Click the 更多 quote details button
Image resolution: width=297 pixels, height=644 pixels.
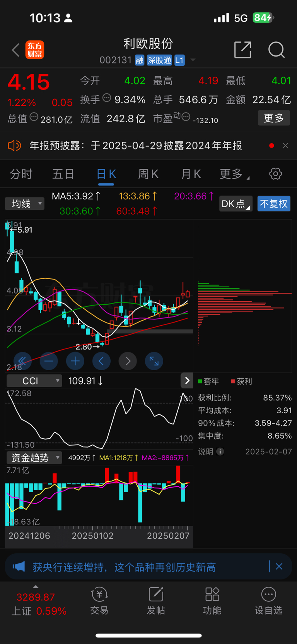coord(274,118)
